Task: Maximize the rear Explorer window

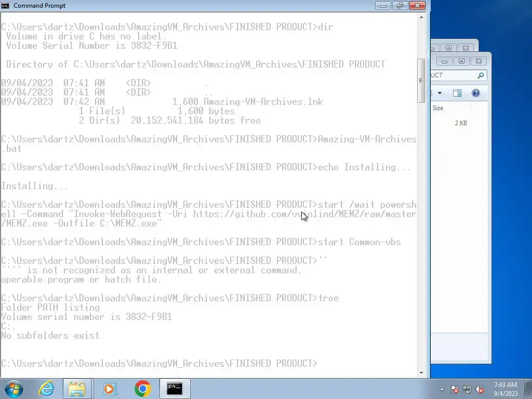Action: coord(448,48)
